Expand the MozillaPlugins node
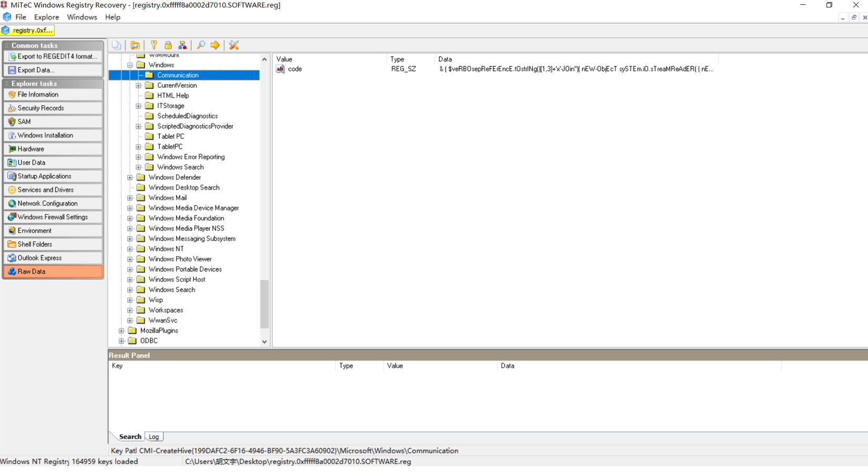Viewport: 868px width, 472px height. coord(121,331)
